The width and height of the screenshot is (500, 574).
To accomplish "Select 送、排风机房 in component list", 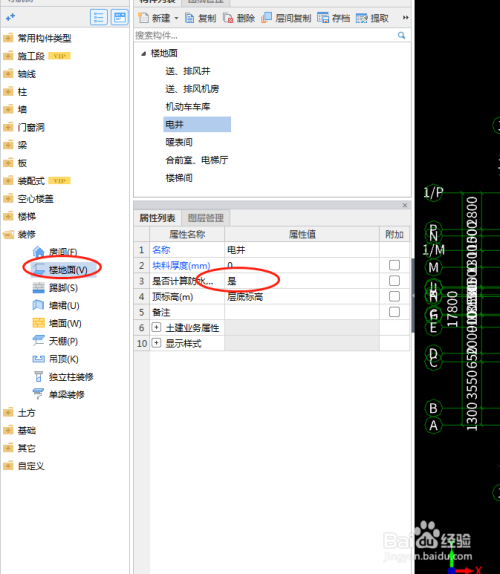I will pos(192,89).
